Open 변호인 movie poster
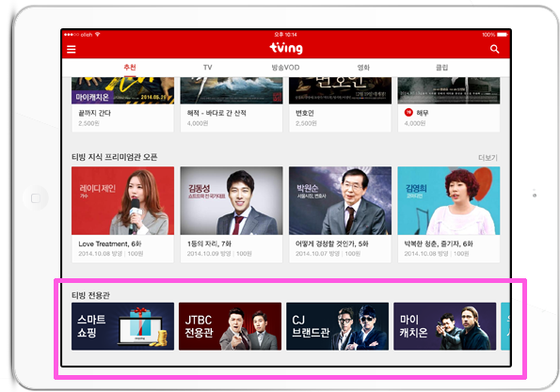Viewport: 560px width, 392px height. tap(340, 90)
